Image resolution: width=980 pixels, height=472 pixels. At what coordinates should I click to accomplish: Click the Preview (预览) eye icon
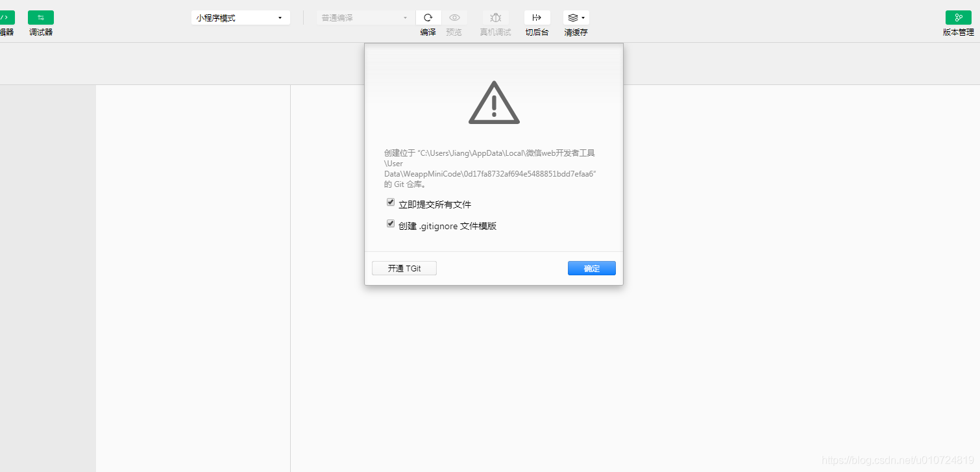(x=454, y=18)
